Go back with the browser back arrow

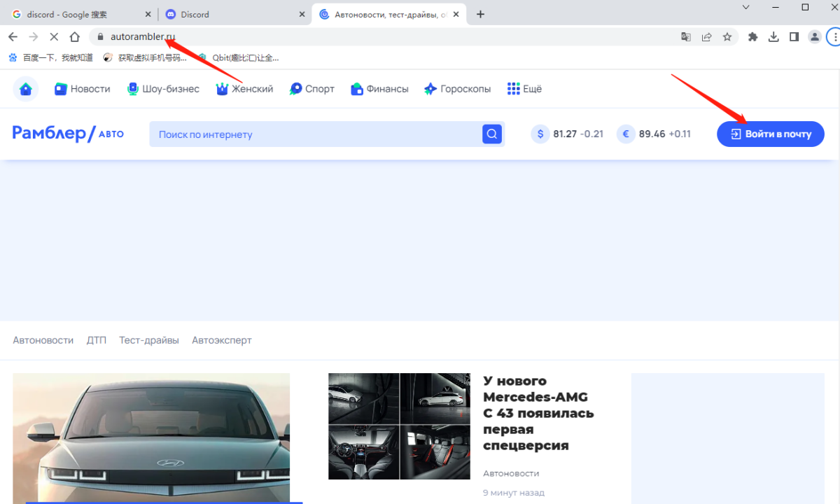click(13, 37)
